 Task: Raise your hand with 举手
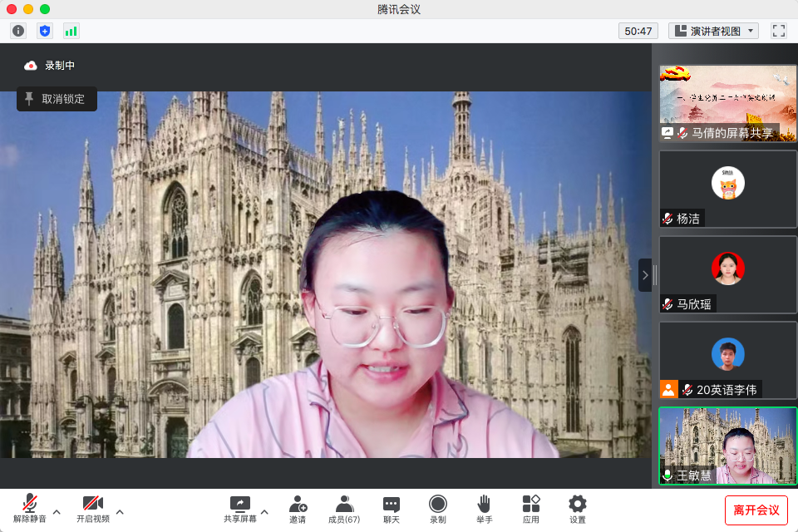pyautogui.click(x=484, y=508)
